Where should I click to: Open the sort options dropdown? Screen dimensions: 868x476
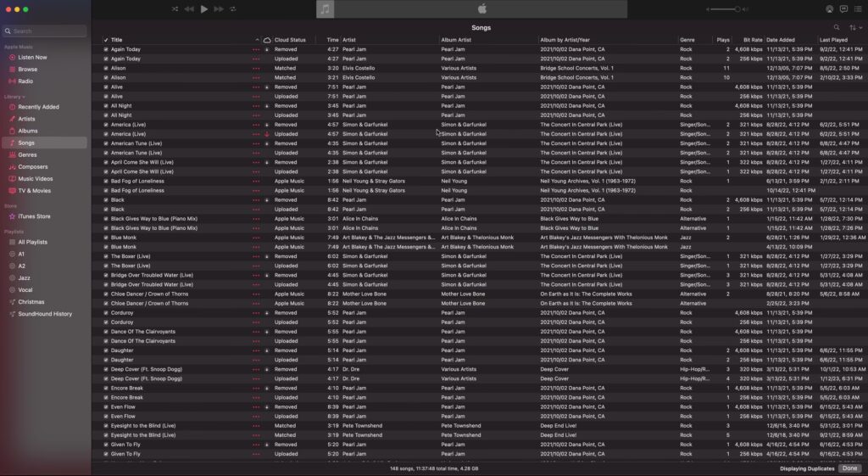click(854, 28)
